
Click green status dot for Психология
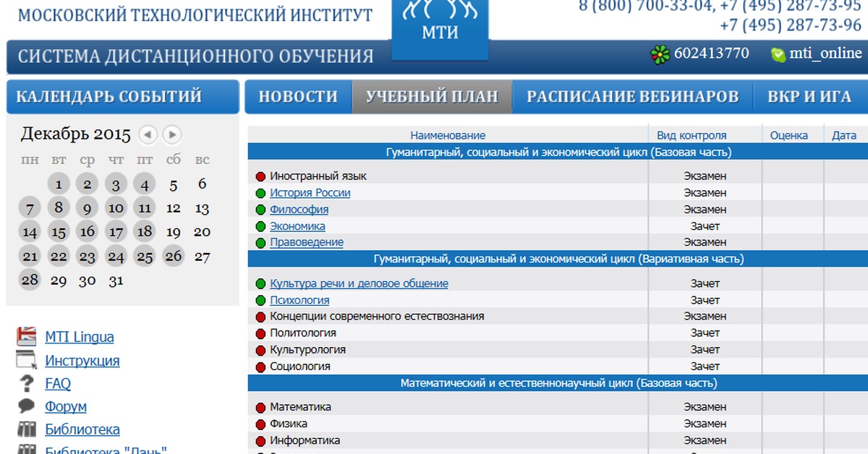point(261,301)
